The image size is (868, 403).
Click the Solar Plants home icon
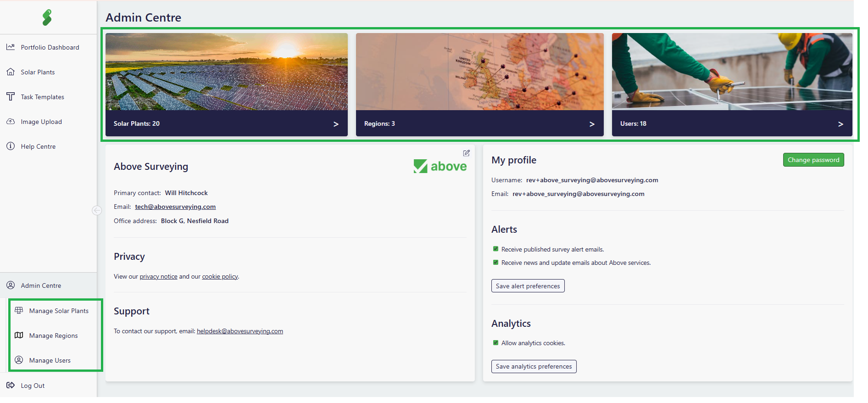(x=11, y=72)
